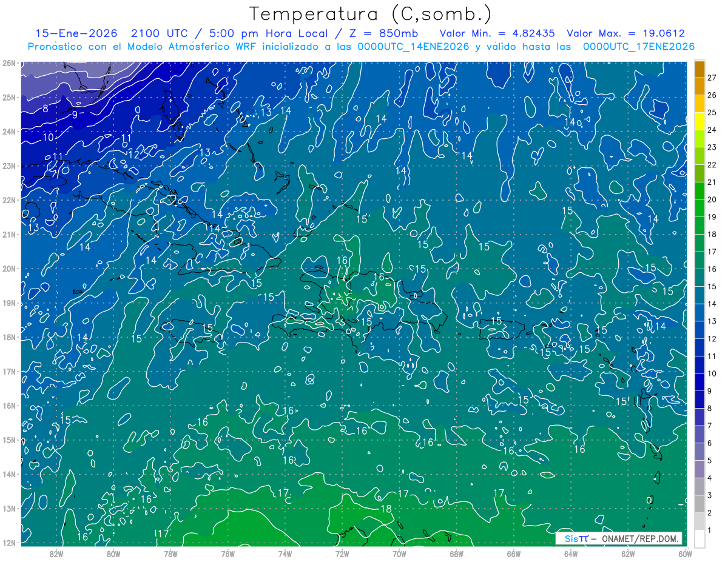Click the "72W" longitude axis label
This screenshot has width=728, height=562.
coord(342,553)
